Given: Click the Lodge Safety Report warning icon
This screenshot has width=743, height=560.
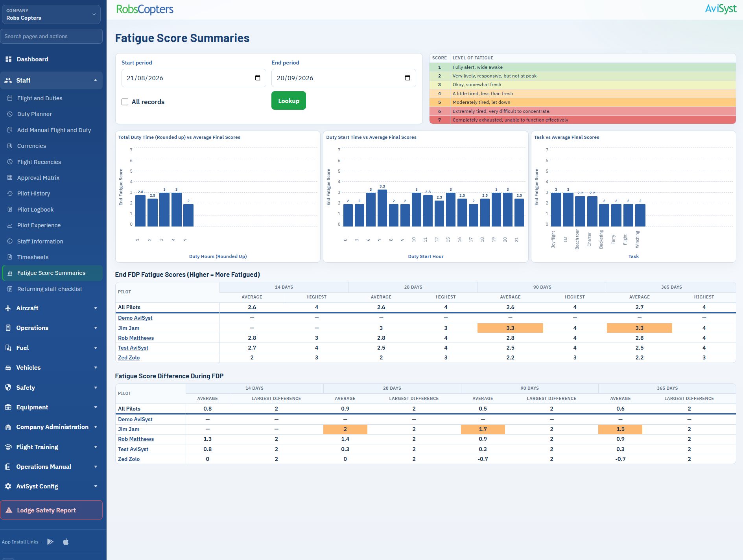Looking at the screenshot, I should (x=9, y=510).
